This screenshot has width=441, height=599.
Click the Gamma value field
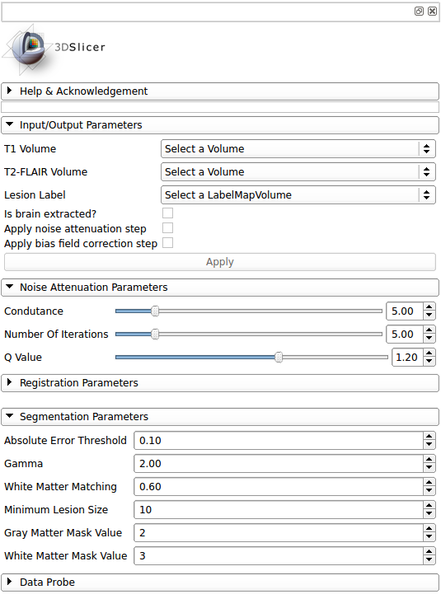pos(279,464)
